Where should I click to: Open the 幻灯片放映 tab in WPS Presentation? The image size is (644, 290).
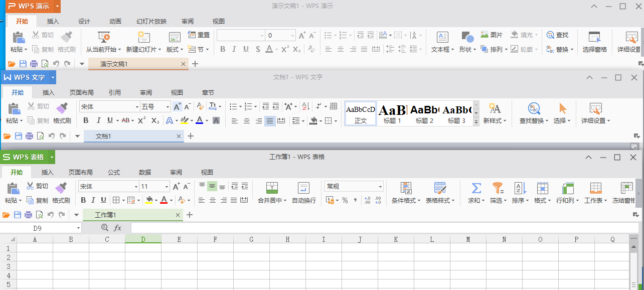coord(151,22)
